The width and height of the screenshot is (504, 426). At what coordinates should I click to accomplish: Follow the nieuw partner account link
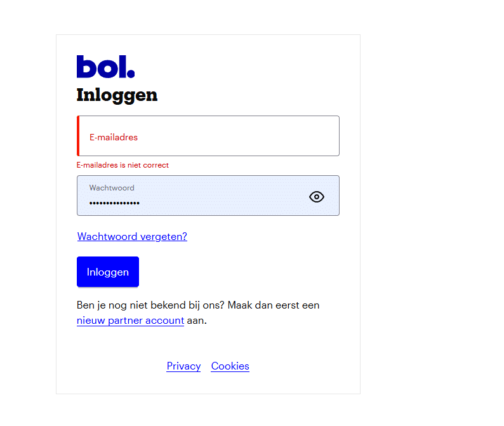pyautogui.click(x=130, y=321)
